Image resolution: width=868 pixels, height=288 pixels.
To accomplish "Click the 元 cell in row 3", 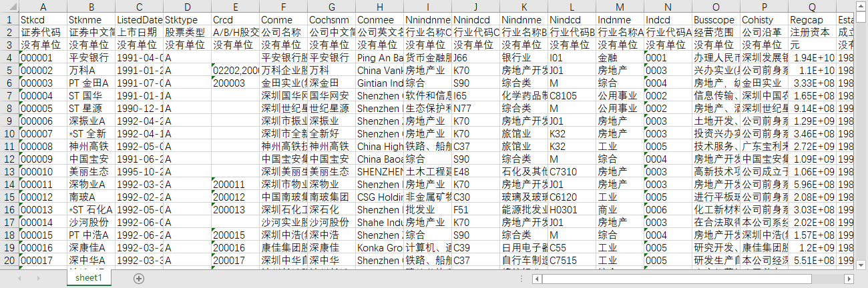I will [812, 45].
